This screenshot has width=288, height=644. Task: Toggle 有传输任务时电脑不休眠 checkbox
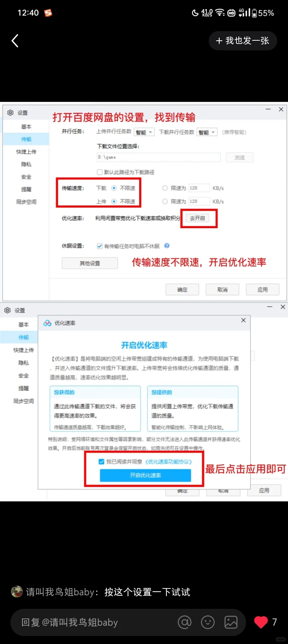[100, 246]
